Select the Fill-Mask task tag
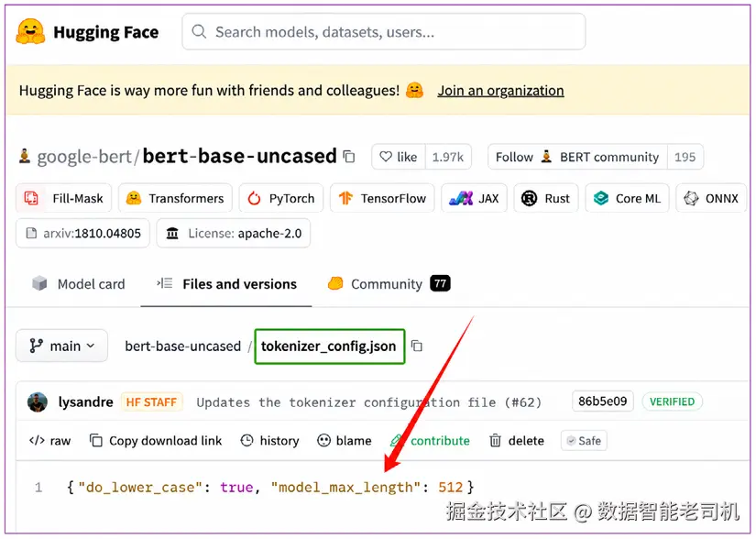The image size is (756, 539). (x=63, y=198)
